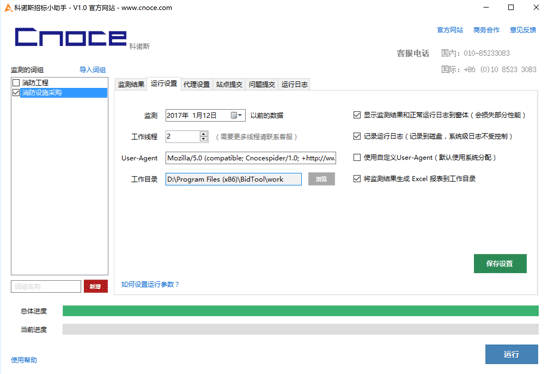Open the 导入词组 link

(x=93, y=70)
